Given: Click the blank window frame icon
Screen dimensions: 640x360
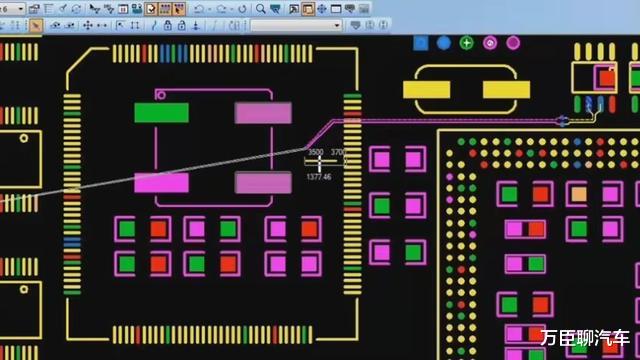Looking at the screenshot, I should (336, 9).
